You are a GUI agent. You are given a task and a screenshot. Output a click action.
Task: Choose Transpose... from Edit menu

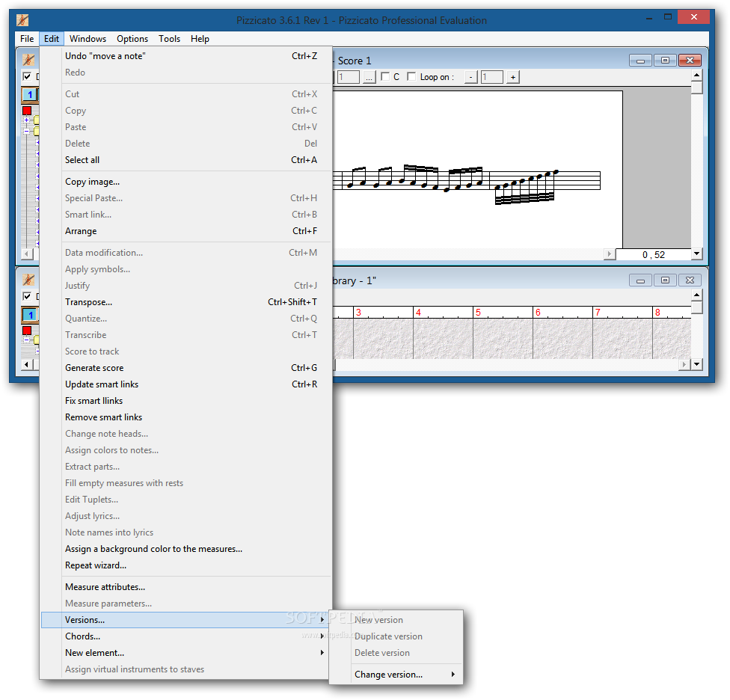(x=186, y=302)
